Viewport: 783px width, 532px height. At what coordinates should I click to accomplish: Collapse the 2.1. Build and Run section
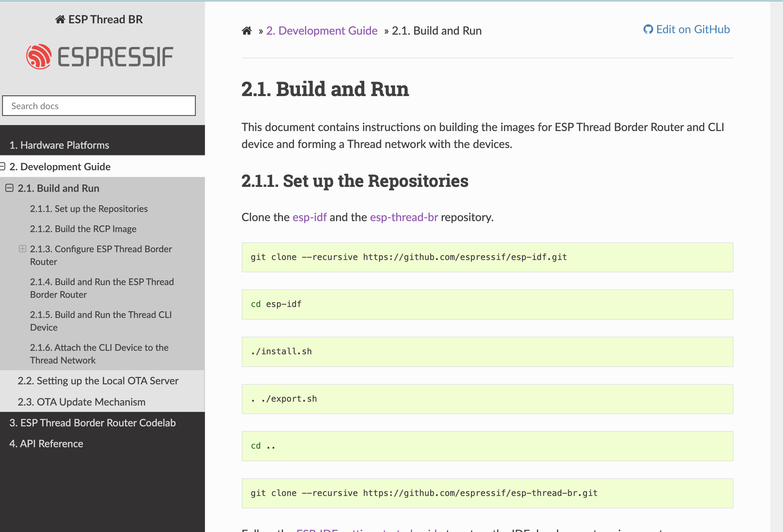9,188
